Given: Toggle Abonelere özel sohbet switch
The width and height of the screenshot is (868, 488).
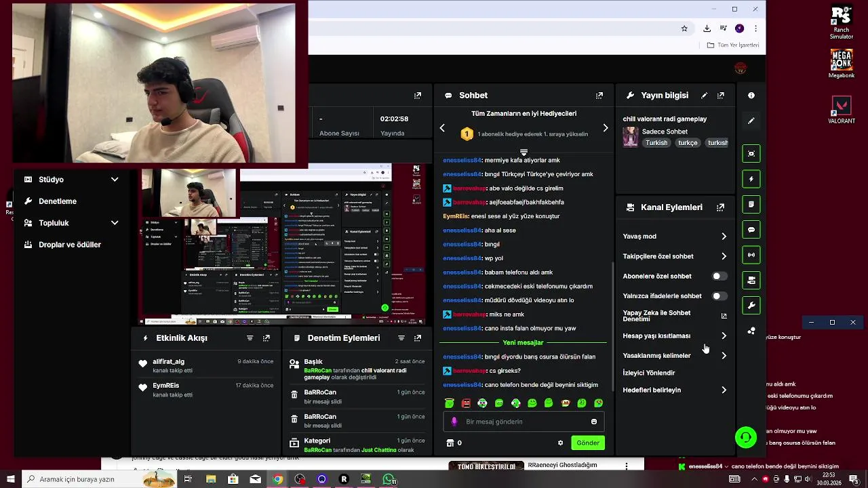Looking at the screenshot, I should click(719, 276).
